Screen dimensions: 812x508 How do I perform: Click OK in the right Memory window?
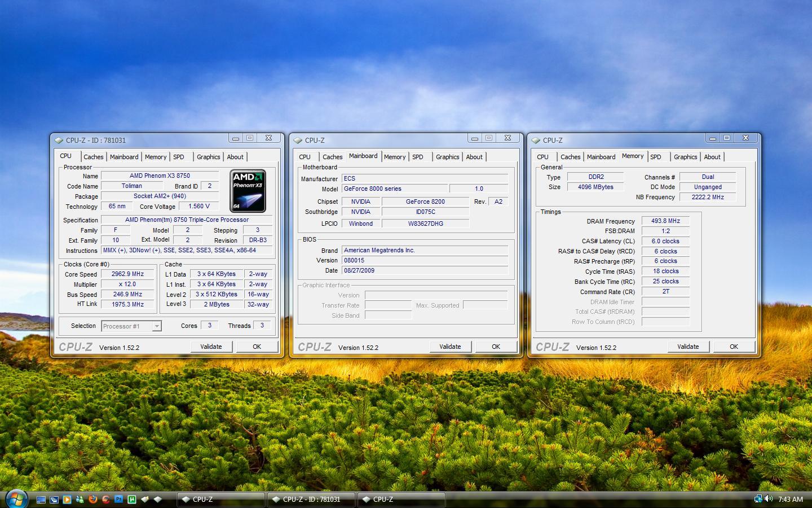pos(734,347)
